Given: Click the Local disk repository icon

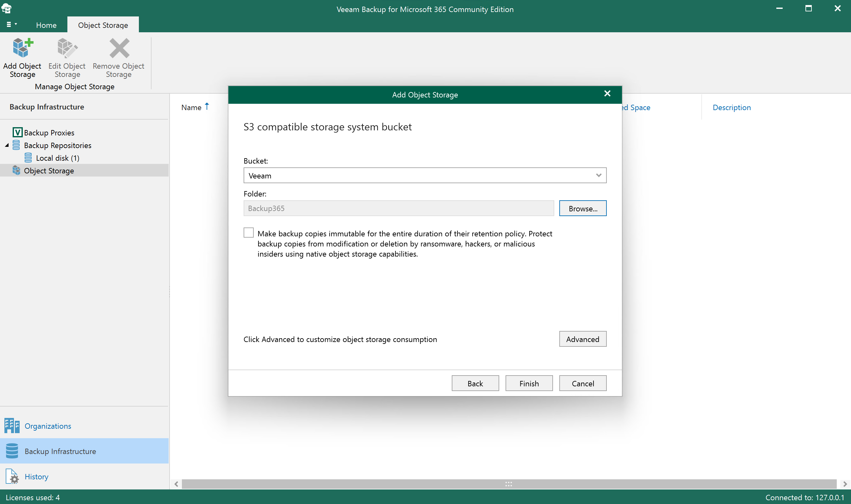Looking at the screenshot, I should (29, 158).
